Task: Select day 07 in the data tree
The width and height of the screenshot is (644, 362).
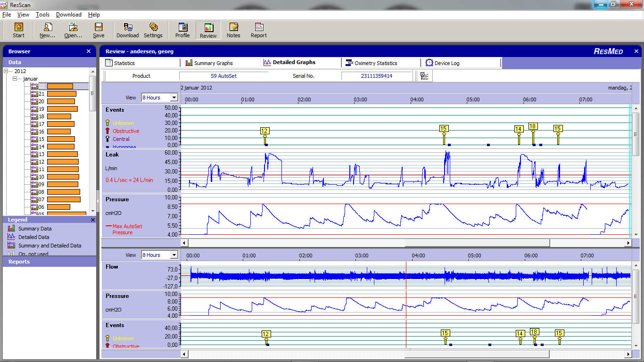Action: [55, 199]
